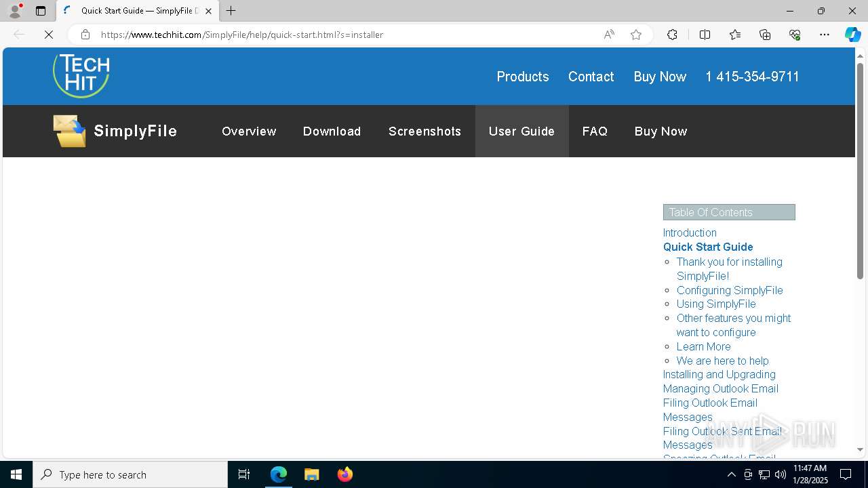Go back to previous page

[19, 35]
